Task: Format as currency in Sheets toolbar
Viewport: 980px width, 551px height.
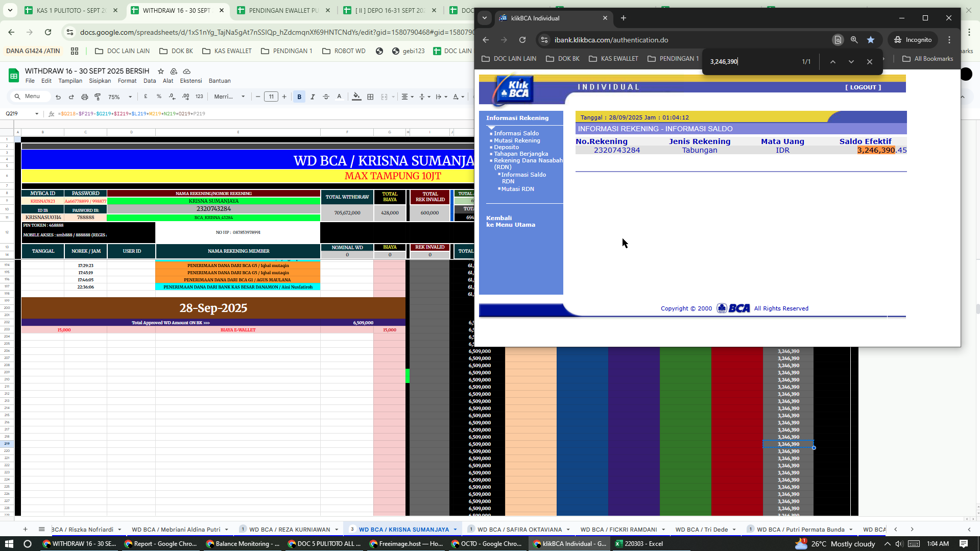Action: [x=146, y=97]
